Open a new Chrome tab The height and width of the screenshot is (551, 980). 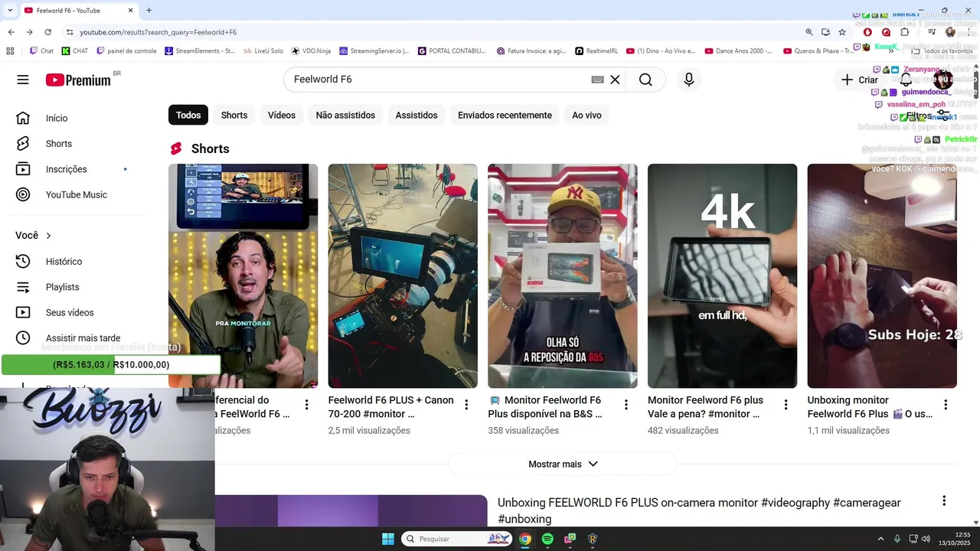(149, 10)
